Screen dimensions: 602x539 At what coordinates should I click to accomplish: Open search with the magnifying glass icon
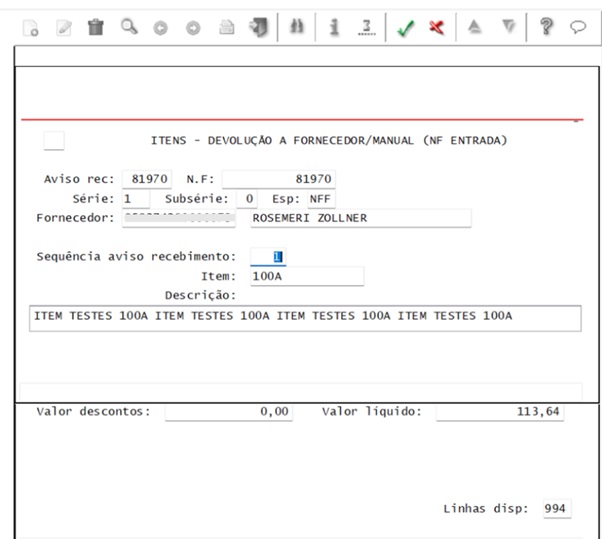point(129,27)
